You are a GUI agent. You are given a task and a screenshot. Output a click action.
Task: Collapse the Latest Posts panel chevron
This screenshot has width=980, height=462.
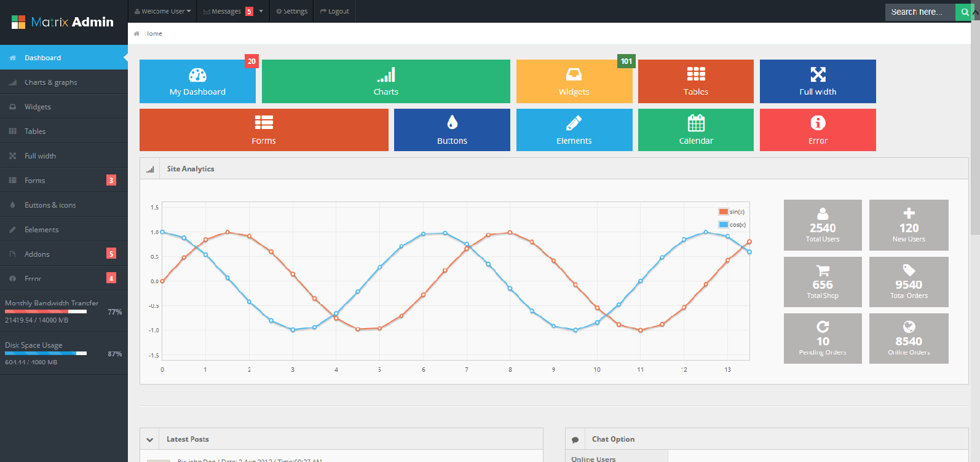click(149, 439)
